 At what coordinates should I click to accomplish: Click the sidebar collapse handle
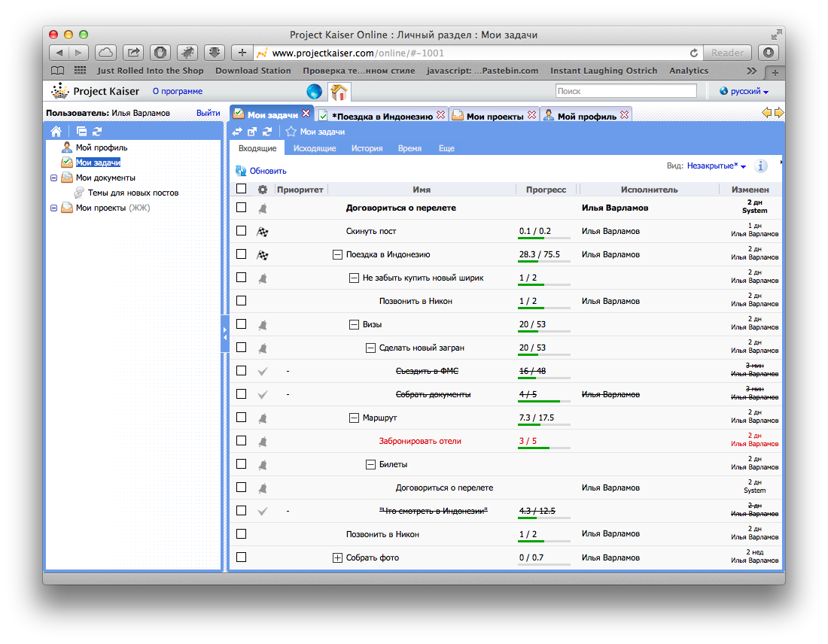pos(224,333)
